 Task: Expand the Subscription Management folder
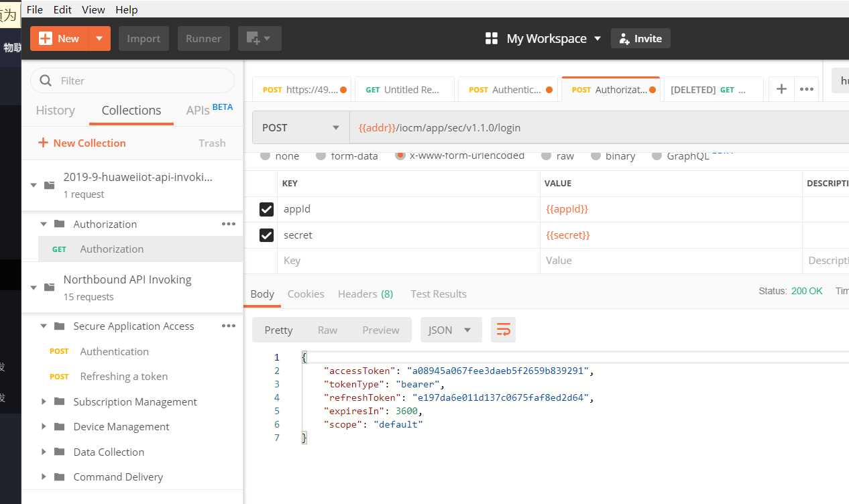pos(44,401)
